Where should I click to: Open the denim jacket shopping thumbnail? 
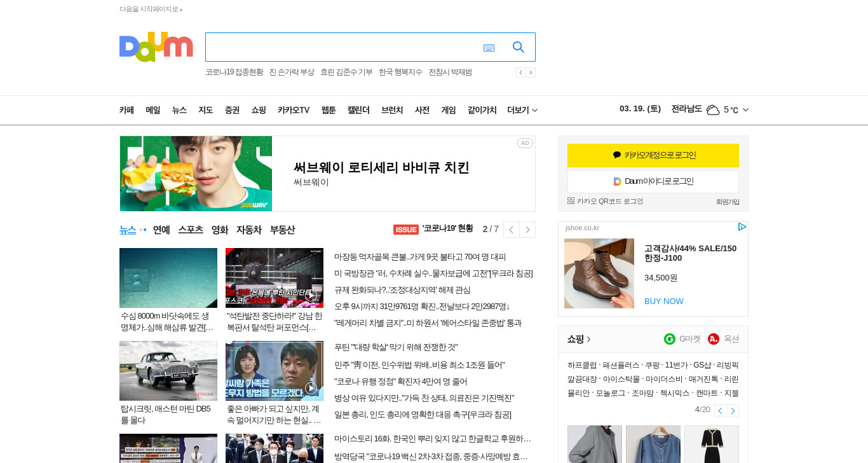coord(653,445)
